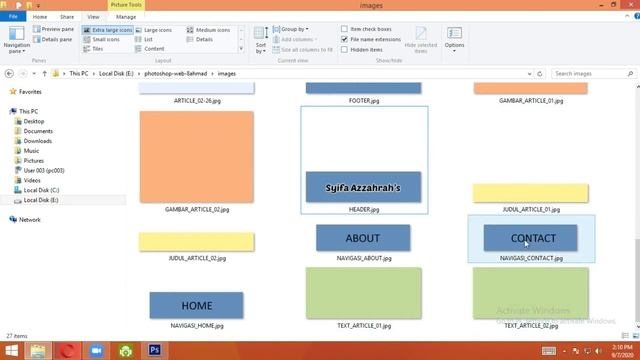The image size is (640, 360).
Task: Open touch keyboard icon in tray
Action: tap(549, 351)
